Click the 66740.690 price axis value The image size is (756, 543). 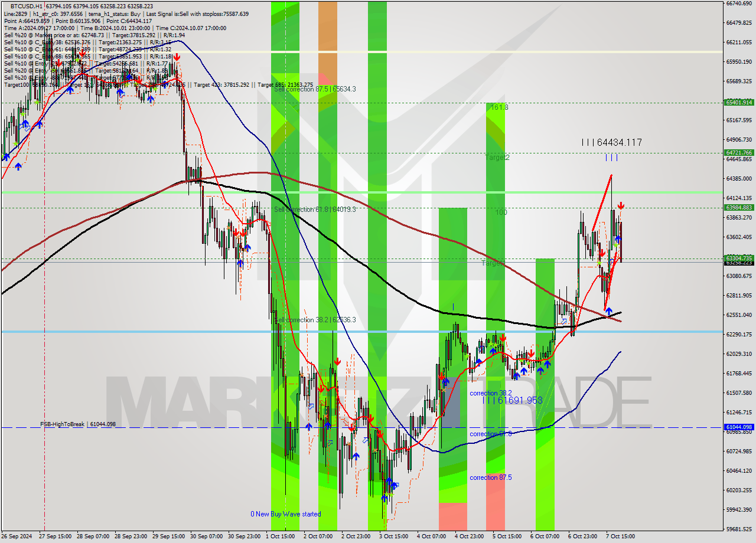coord(738,4)
